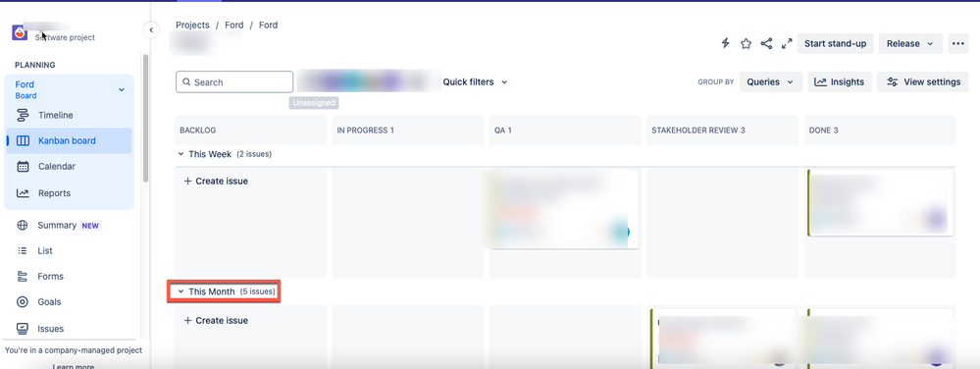Click the Issues icon in the sidebar
Viewport: 980px width, 369px height.
23,329
